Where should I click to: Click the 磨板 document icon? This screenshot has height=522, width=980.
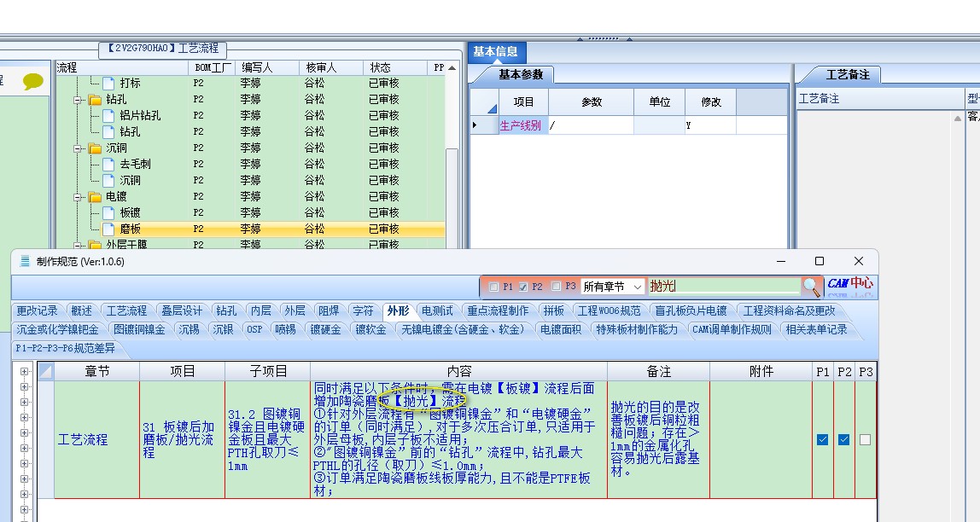pos(108,229)
